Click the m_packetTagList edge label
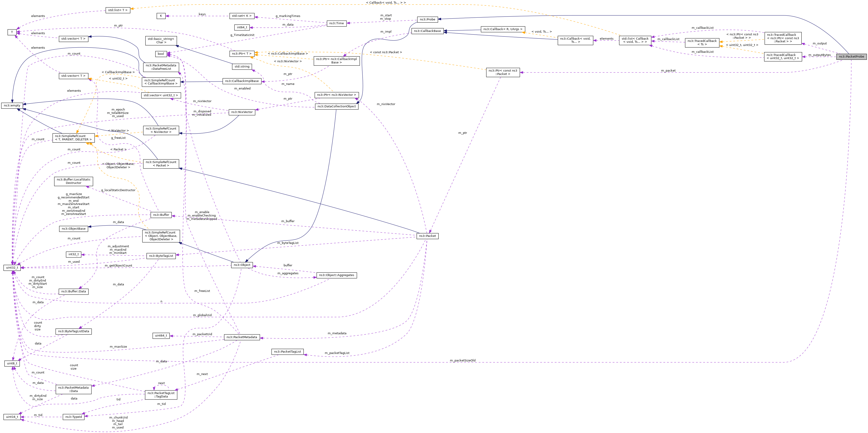The image size is (868, 433). (x=337, y=353)
